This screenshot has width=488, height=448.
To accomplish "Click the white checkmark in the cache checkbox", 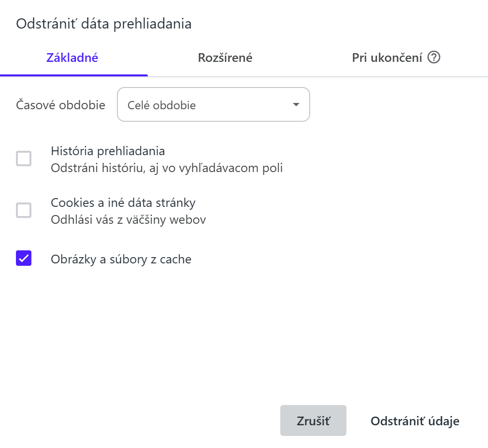I will pyautogui.click(x=24, y=258).
